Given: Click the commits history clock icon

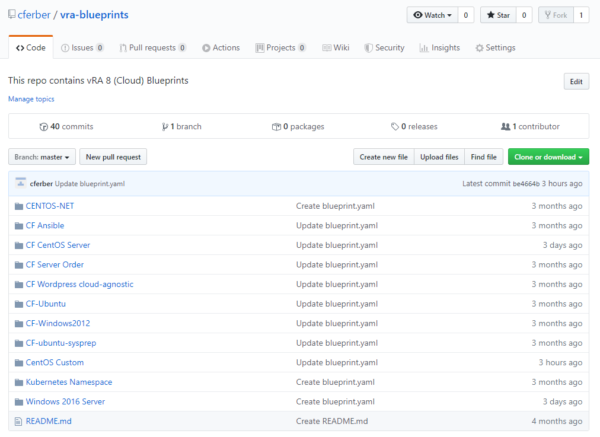Looking at the screenshot, I should (44, 127).
